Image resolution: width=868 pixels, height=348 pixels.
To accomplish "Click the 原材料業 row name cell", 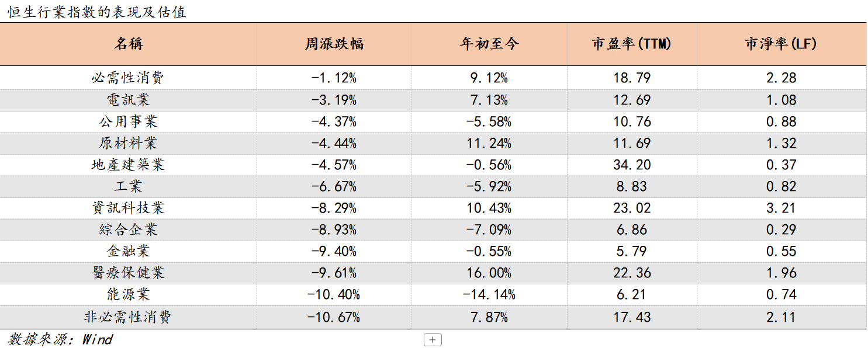I will click(x=129, y=143).
